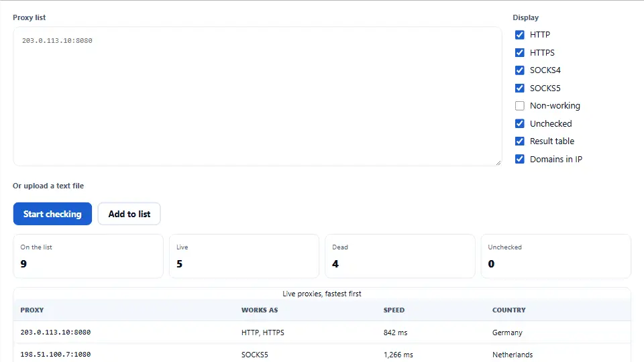Image resolution: width=644 pixels, height=362 pixels.
Task: Disable the SOCKS4 display option
Action: coord(519,70)
